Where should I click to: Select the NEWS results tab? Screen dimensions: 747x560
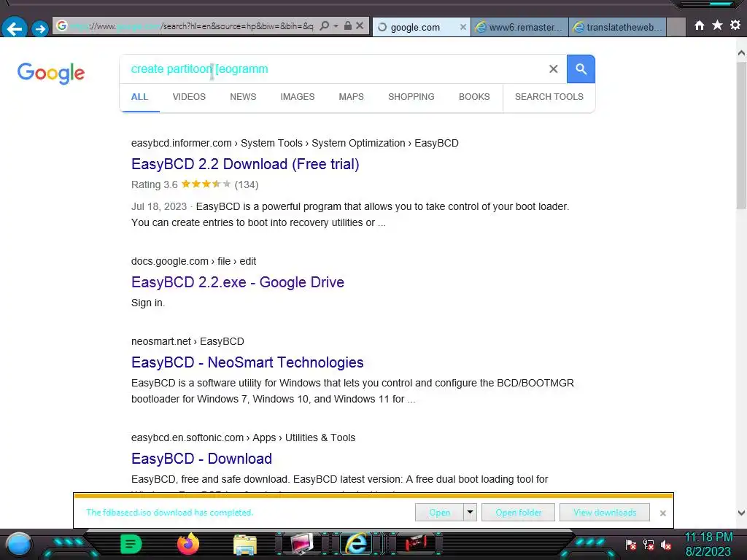[243, 97]
